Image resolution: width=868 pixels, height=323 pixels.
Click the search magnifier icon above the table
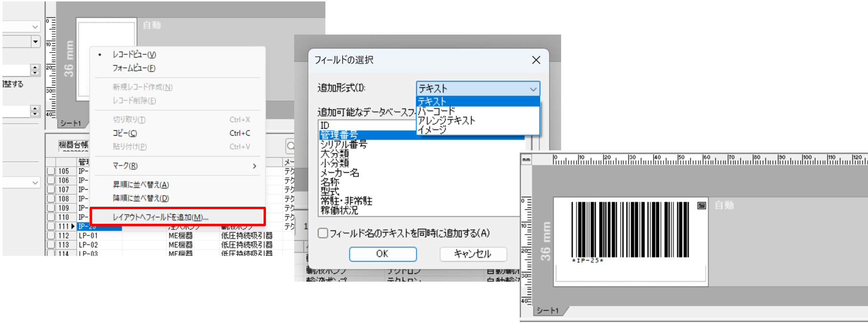[x=290, y=145]
